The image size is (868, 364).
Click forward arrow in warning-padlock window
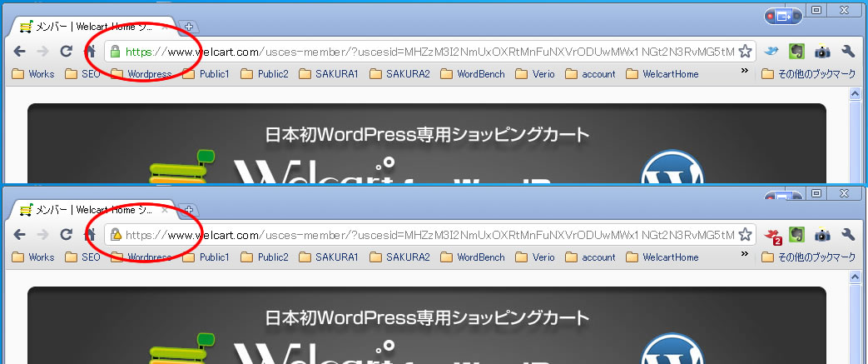click(x=42, y=235)
